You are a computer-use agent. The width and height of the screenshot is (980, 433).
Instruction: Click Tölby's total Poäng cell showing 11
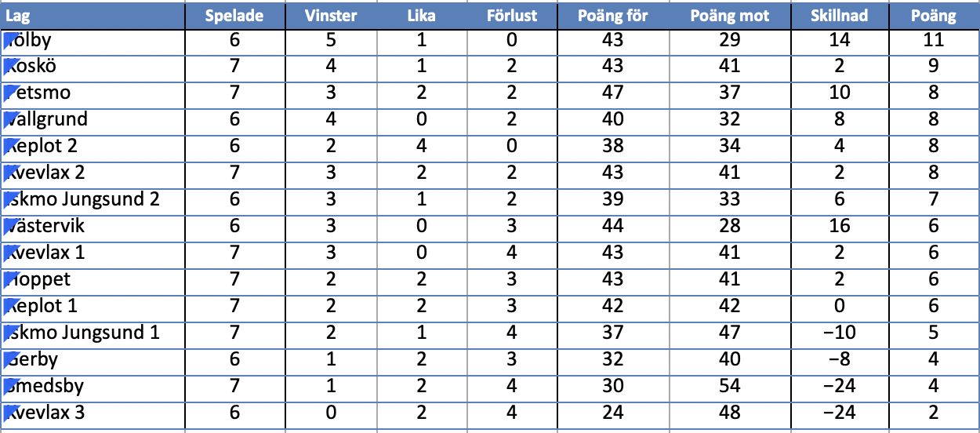933,40
